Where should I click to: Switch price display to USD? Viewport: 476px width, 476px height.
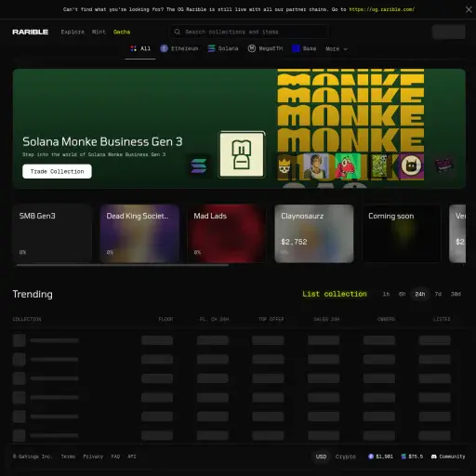pyautogui.click(x=321, y=456)
